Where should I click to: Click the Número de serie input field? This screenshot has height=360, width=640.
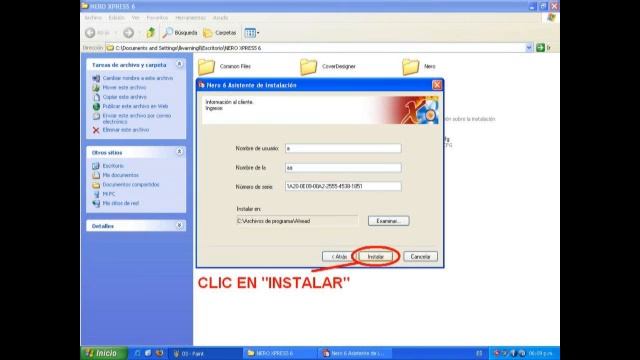(x=343, y=186)
